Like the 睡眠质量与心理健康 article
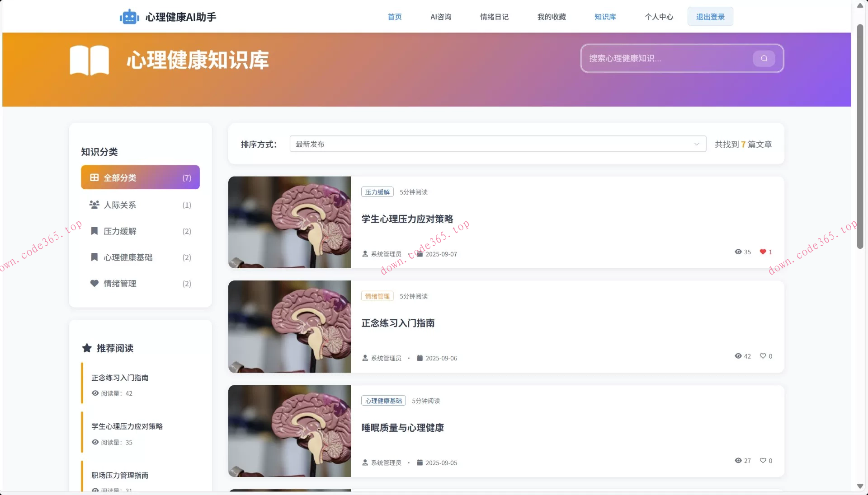 point(763,461)
